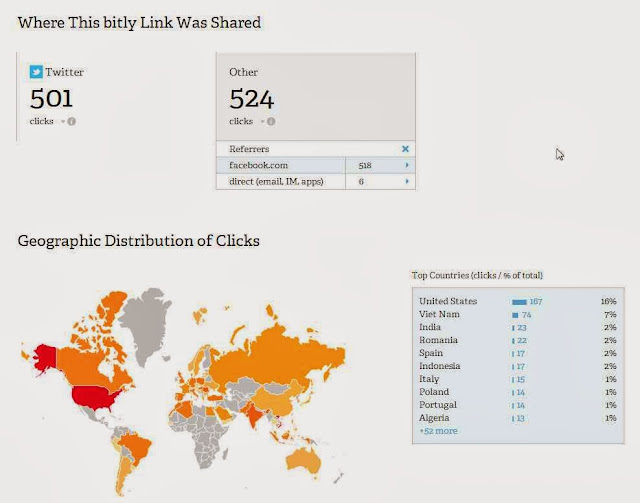Click the Referrers header label
640x503 pixels.
coord(249,149)
